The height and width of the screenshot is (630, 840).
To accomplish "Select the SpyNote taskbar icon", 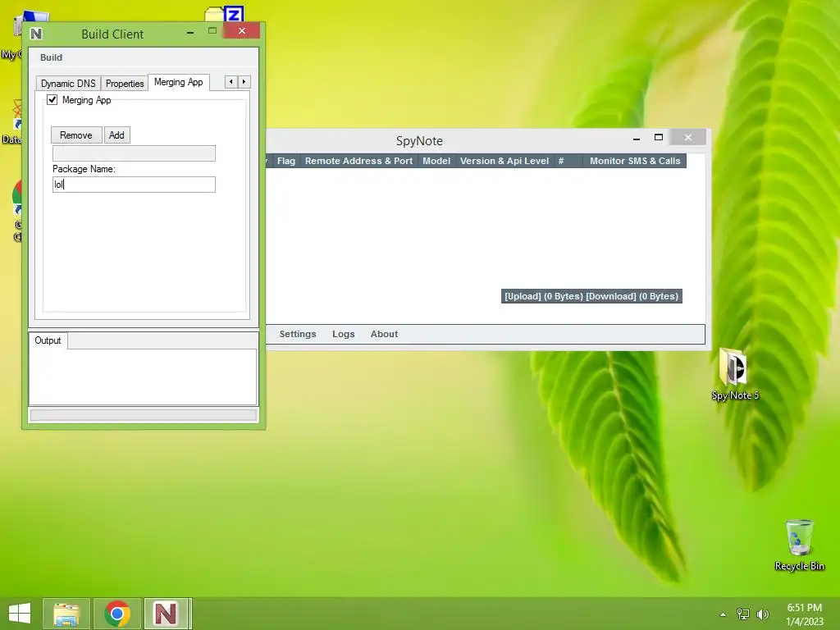I will tap(166, 614).
